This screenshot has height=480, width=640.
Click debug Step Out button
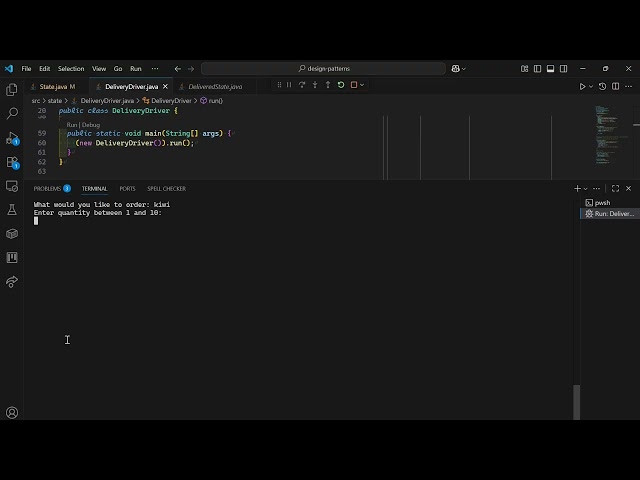pyautogui.click(x=328, y=85)
